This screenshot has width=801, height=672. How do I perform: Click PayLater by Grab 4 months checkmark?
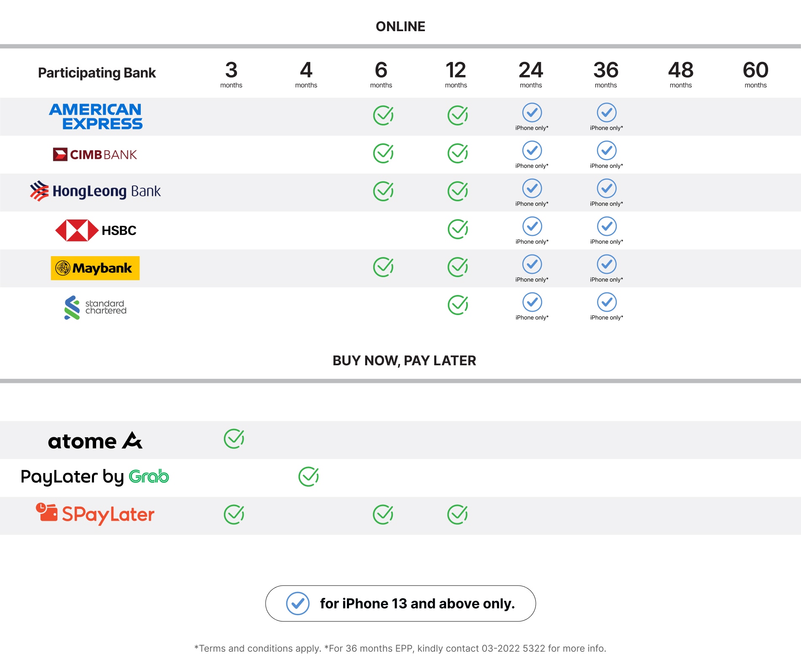[308, 477]
